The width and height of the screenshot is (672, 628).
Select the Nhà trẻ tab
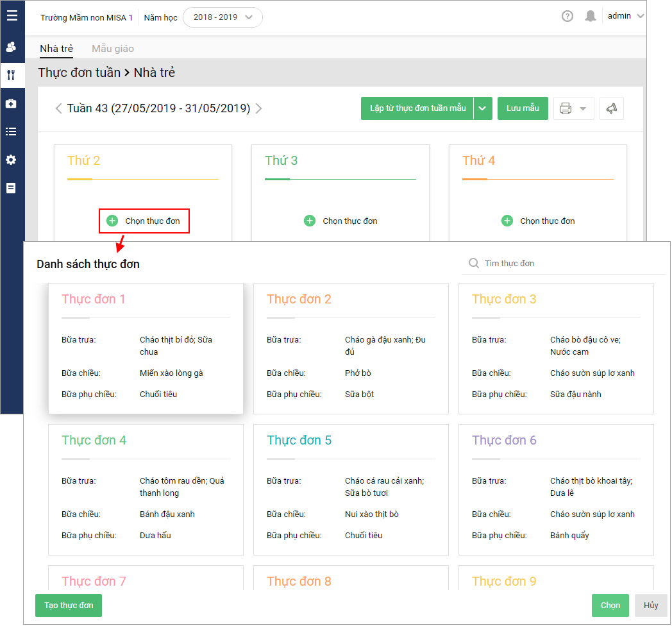pyautogui.click(x=56, y=49)
